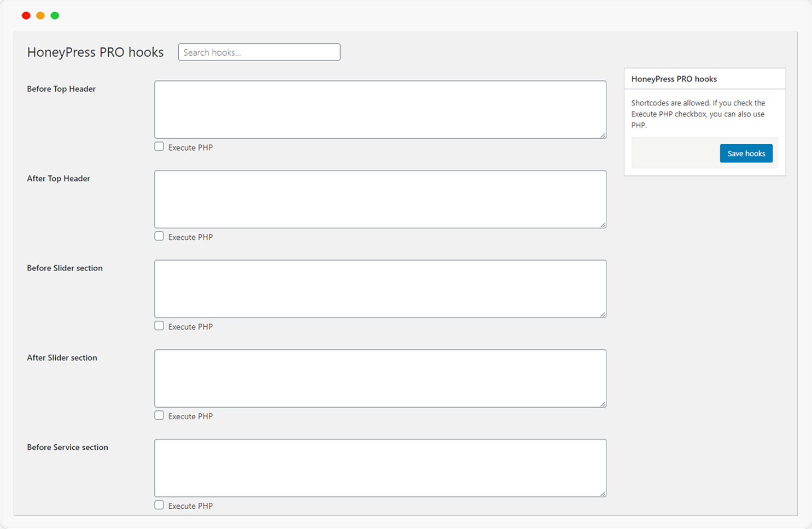Select the Before Slider section text box

tap(380, 289)
